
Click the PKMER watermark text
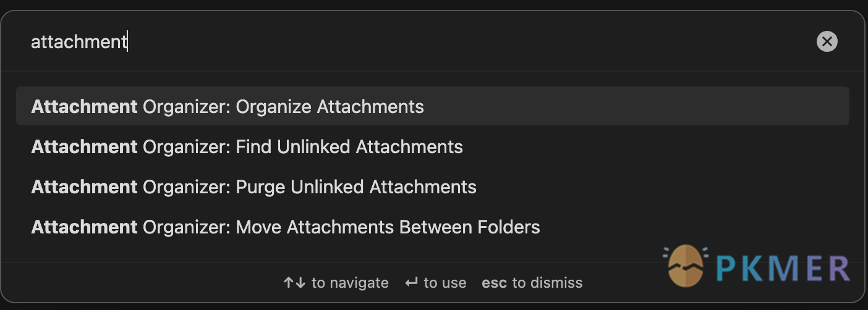point(784,269)
